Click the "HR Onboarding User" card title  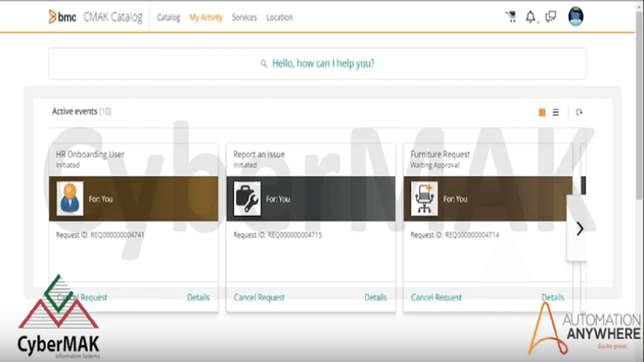(90, 154)
